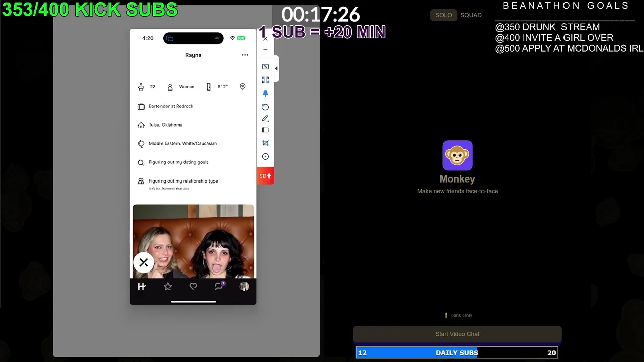Open the three-dots menu on Rayna's profile
The width and height of the screenshot is (644, 362).
click(x=245, y=55)
